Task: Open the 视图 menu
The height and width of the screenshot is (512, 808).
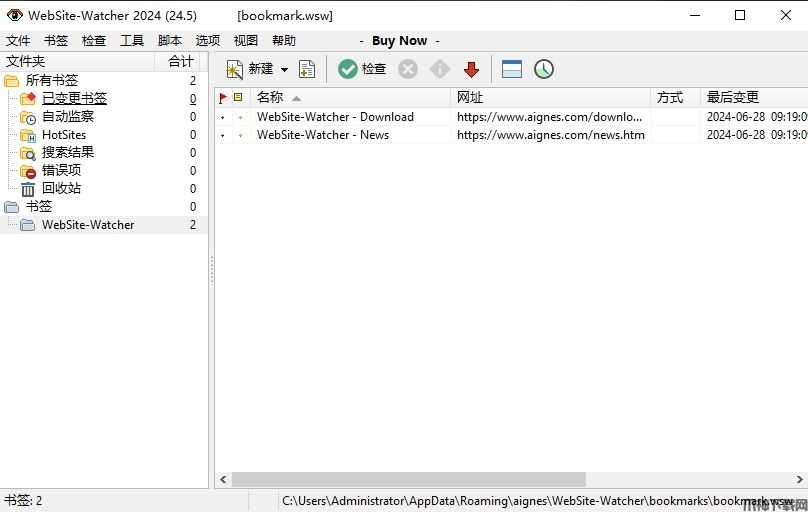Action: (246, 41)
